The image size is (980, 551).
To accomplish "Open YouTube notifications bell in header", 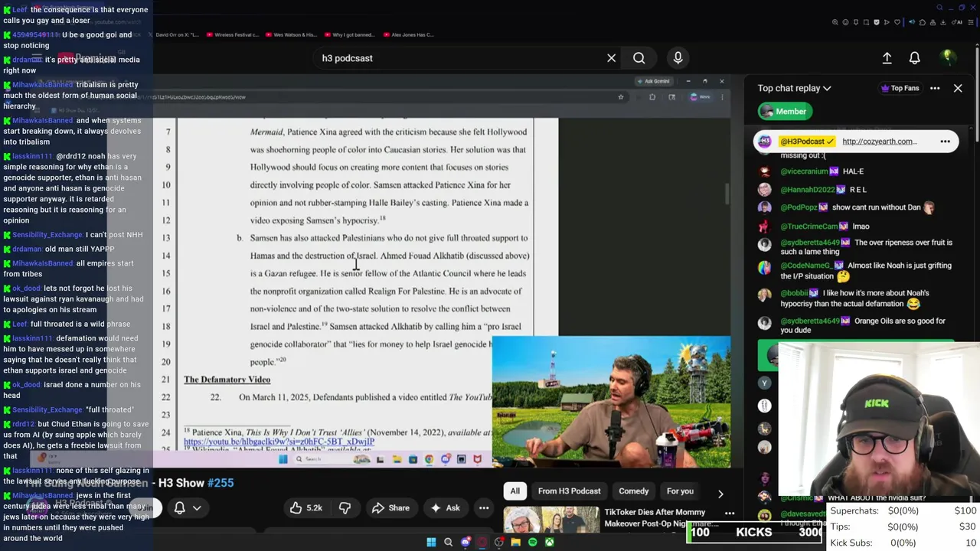I will pyautogui.click(x=914, y=58).
